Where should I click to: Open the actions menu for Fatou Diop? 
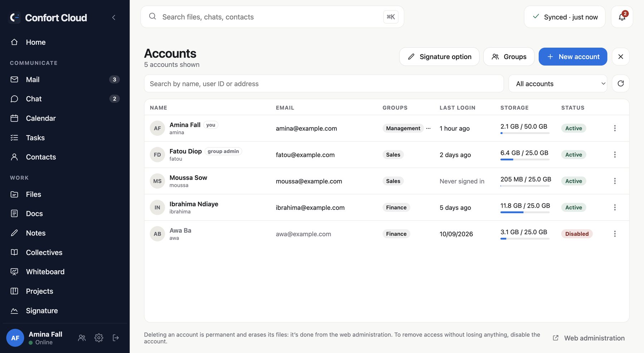(615, 155)
